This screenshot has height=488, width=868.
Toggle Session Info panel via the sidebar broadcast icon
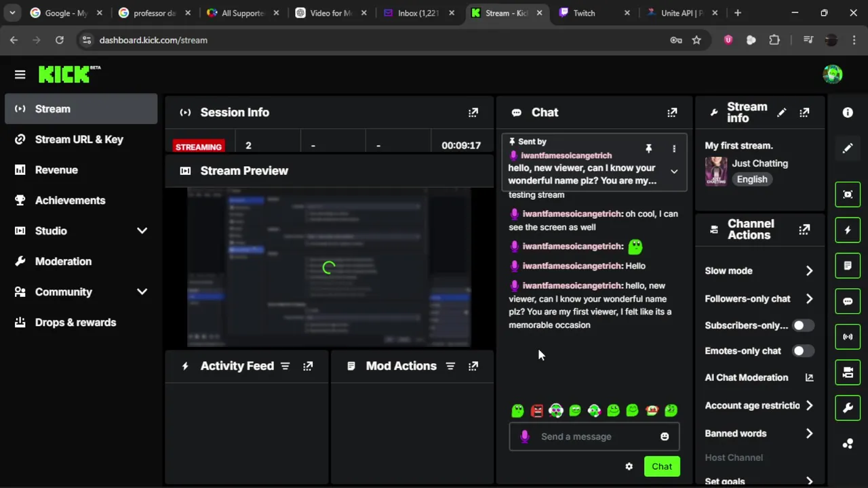click(x=848, y=337)
